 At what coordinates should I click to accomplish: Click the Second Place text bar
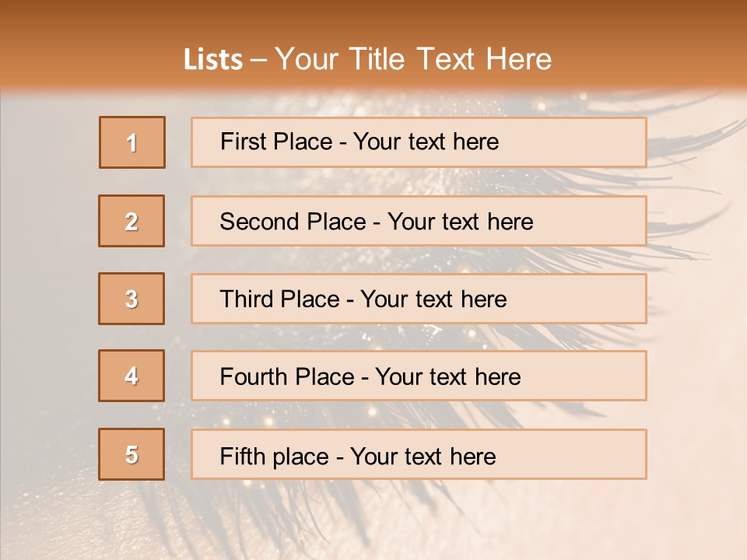419,221
